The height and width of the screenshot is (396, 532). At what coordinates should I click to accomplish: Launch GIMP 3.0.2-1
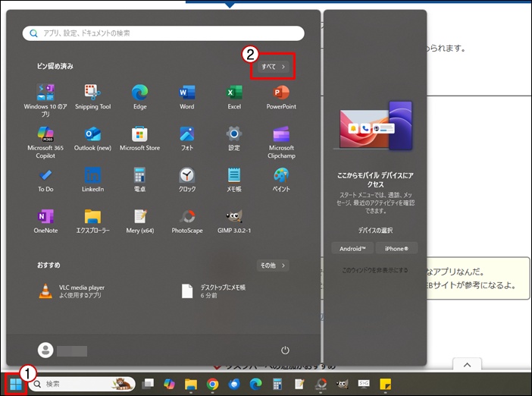click(234, 222)
